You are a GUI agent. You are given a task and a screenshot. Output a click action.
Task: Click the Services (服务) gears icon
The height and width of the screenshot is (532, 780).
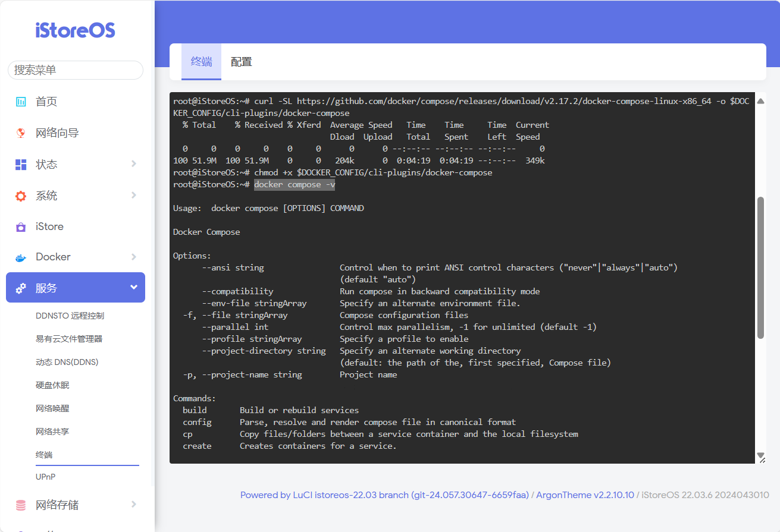[x=21, y=288]
